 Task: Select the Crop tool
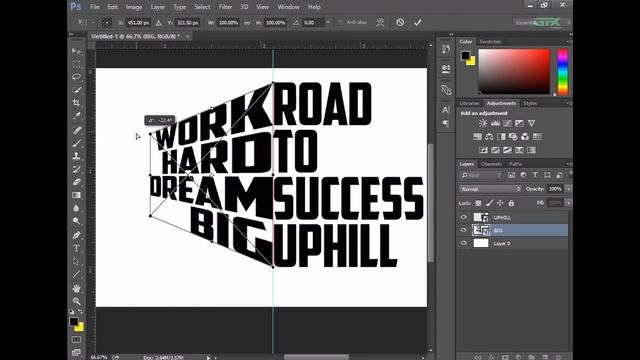[x=76, y=103]
